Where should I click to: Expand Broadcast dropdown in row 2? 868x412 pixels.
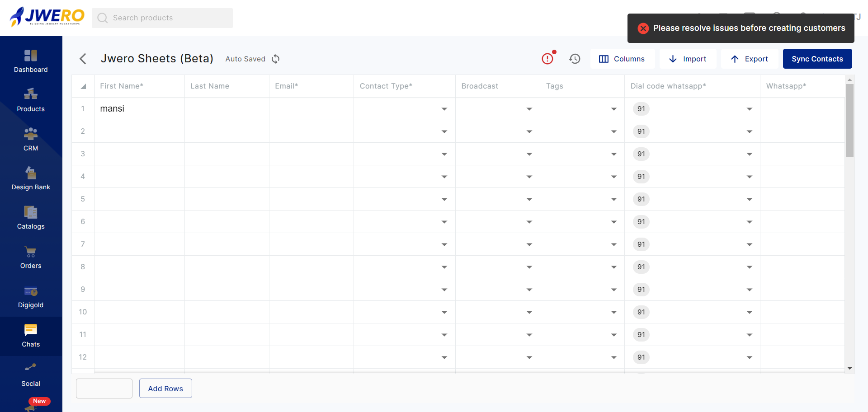(x=529, y=131)
